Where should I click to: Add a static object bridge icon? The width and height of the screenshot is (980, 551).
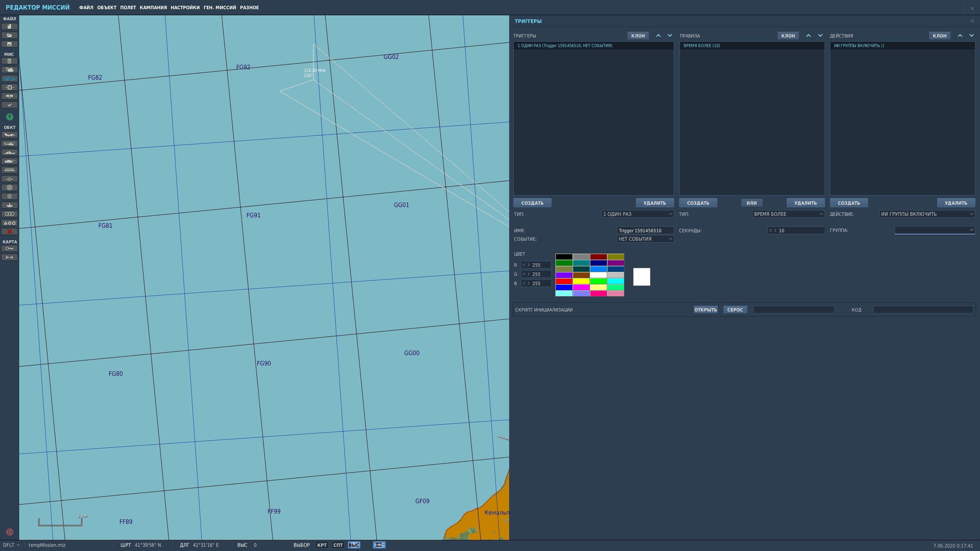(x=10, y=170)
